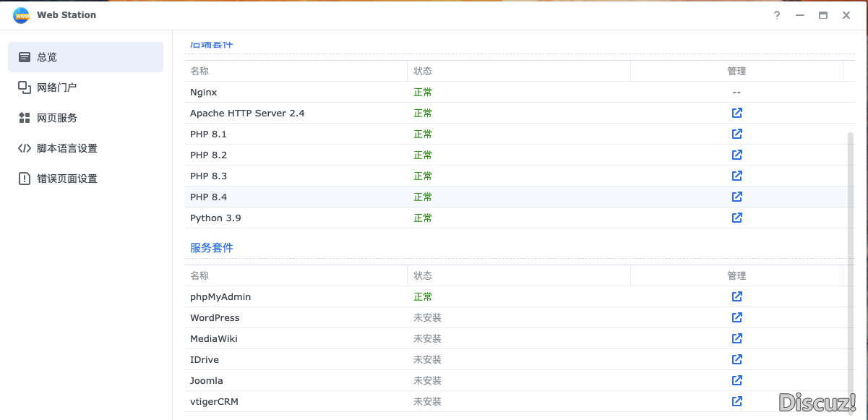Open vtigerCRM management link icon

point(736,401)
